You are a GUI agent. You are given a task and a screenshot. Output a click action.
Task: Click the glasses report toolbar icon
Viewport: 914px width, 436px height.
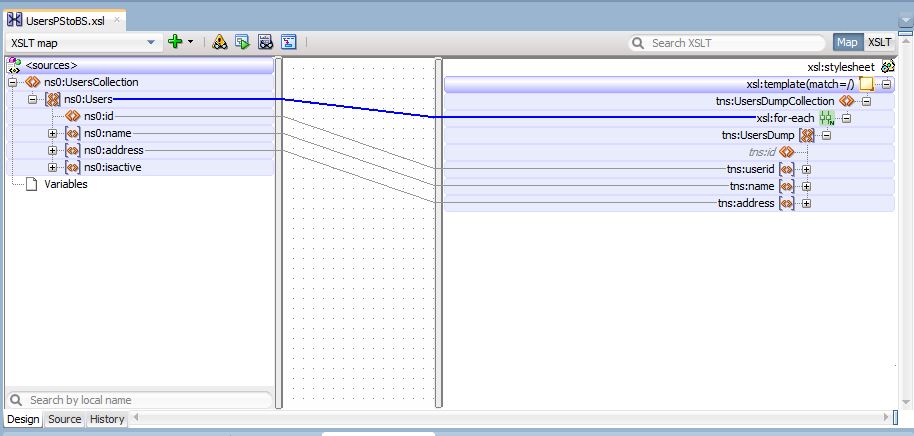[266, 42]
